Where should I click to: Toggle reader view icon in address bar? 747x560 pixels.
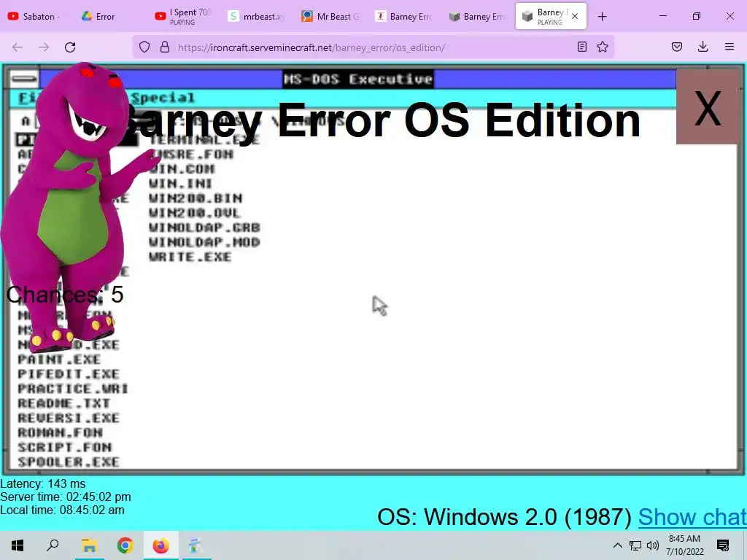point(581,47)
